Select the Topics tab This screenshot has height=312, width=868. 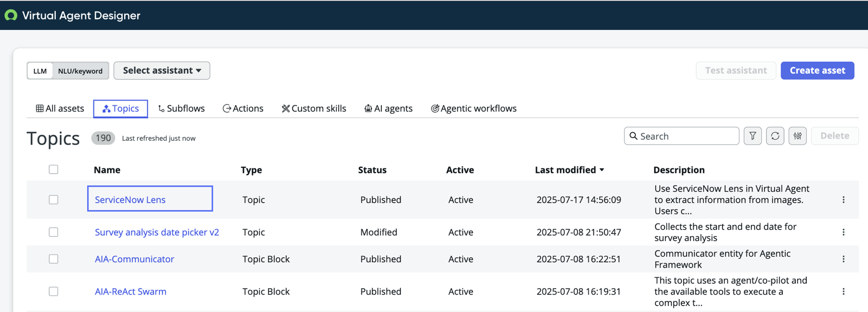coord(120,108)
